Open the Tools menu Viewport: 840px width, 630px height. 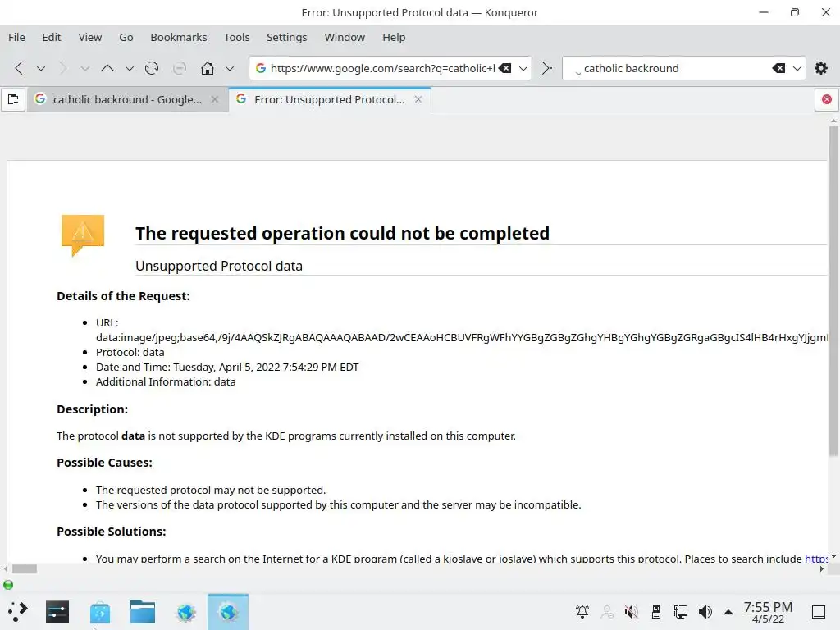coord(237,38)
